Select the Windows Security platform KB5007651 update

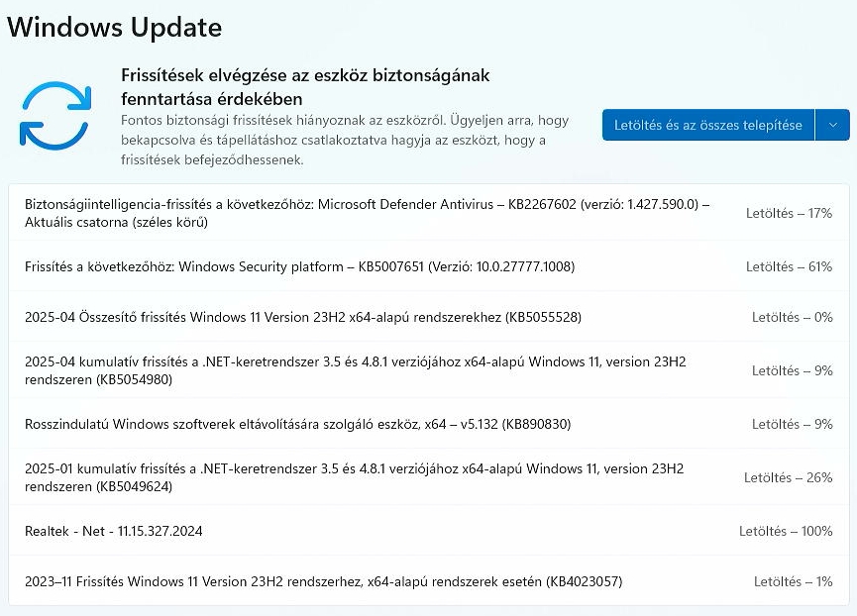coord(299,266)
